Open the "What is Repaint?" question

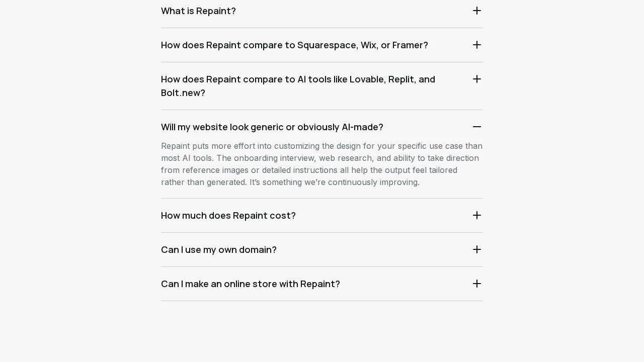point(198,11)
